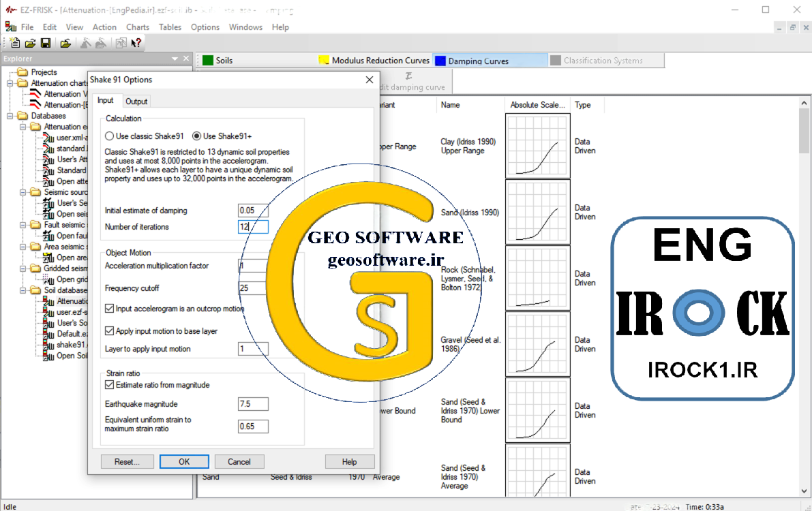
Task: Select the user.ezf soil database item
Action: [x=65, y=311]
